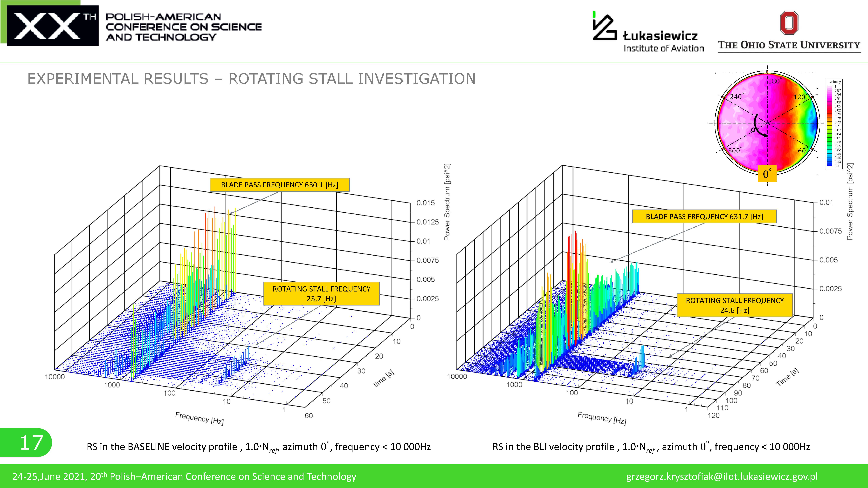Screen dimensions: 868x488
Task: Click the author email address in footer
Action: (x=722, y=477)
